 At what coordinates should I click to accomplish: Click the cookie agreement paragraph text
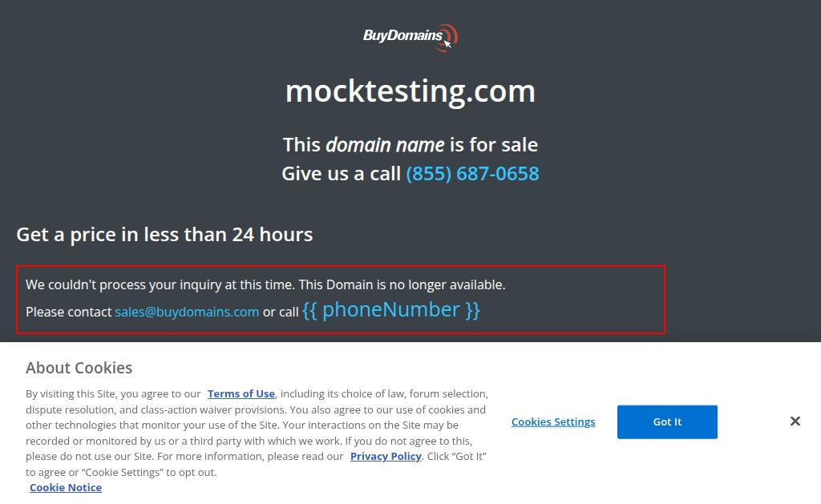[257, 433]
